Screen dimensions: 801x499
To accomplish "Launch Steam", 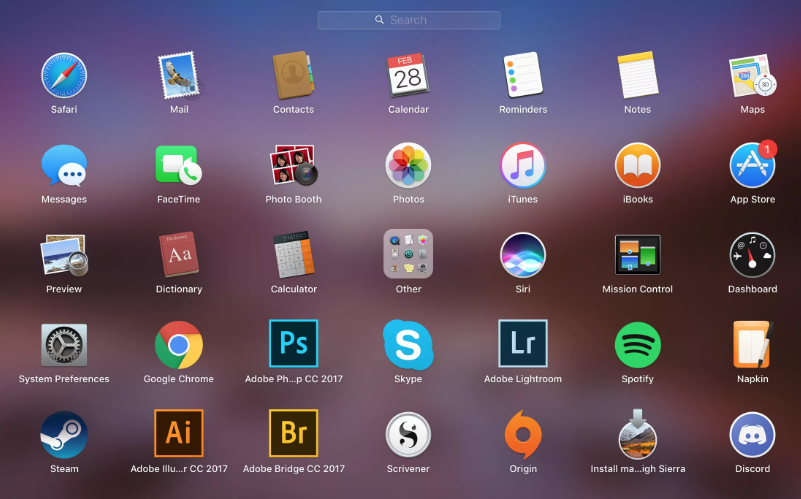I will tap(64, 435).
